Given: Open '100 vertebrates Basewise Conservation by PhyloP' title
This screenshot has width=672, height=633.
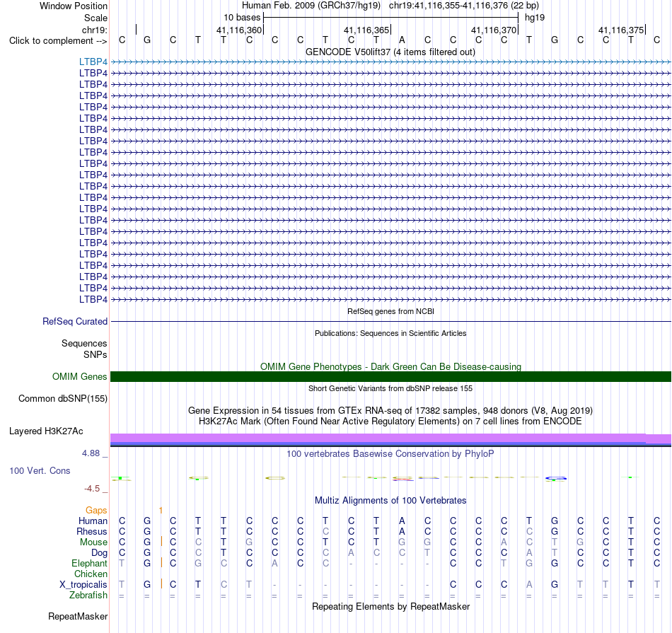Looking at the screenshot, I should point(390,454).
